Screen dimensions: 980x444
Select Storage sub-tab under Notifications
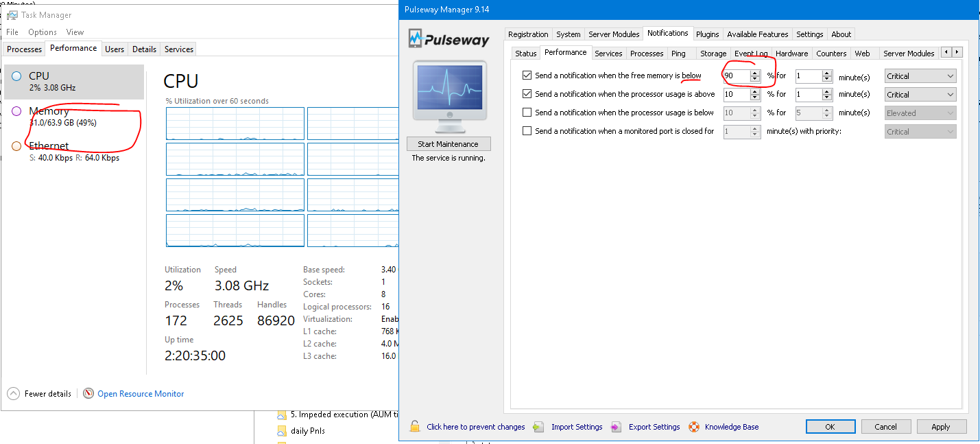click(713, 54)
